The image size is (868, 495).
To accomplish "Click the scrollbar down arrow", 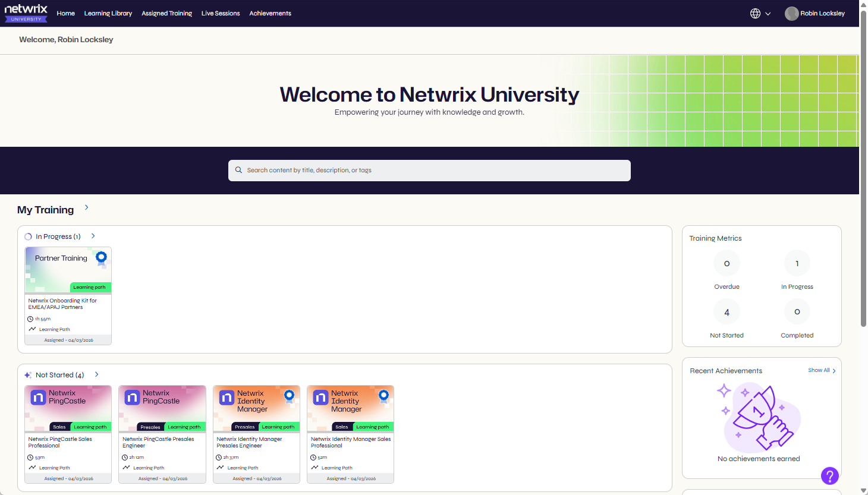I will (x=863, y=490).
